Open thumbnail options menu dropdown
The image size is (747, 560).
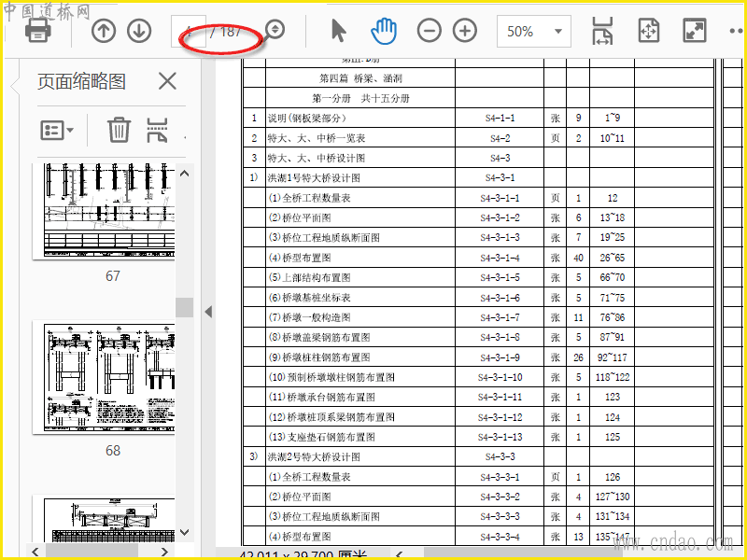57,130
